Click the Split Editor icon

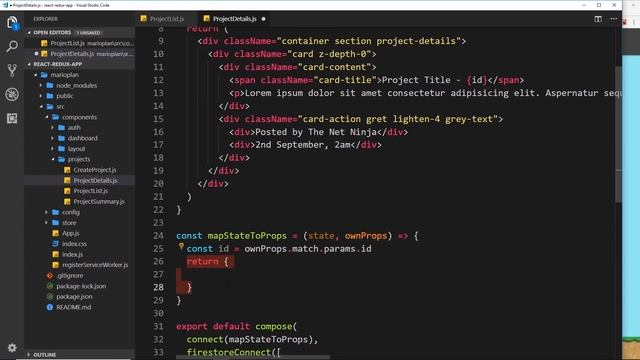coord(598,19)
